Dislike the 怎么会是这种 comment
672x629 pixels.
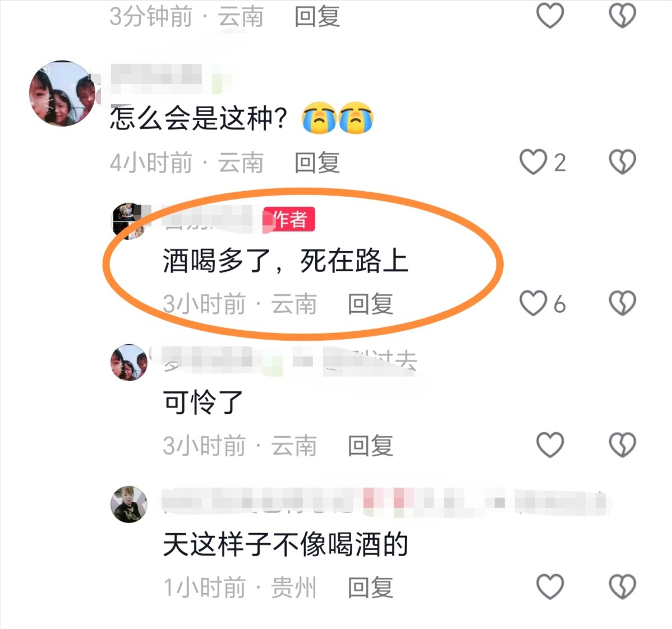click(x=622, y=162)
